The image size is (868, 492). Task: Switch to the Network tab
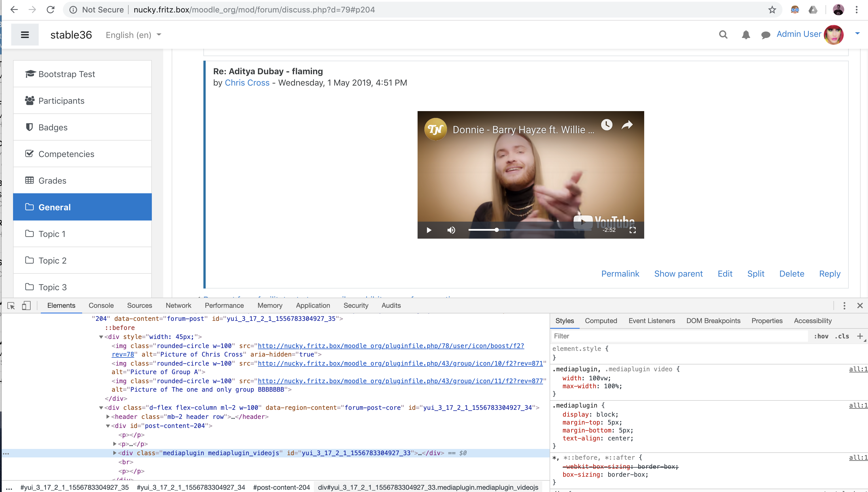click(x=178, y=306)
